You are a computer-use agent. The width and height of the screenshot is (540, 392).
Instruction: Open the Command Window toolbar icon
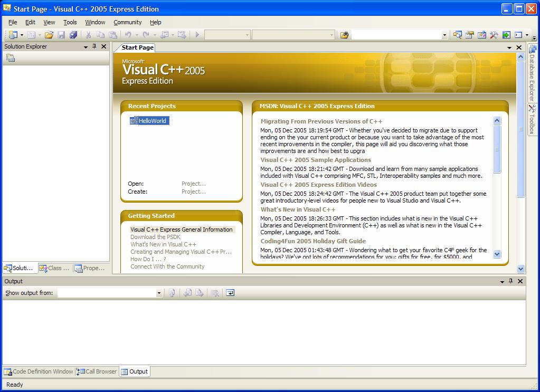click(519, 35)
